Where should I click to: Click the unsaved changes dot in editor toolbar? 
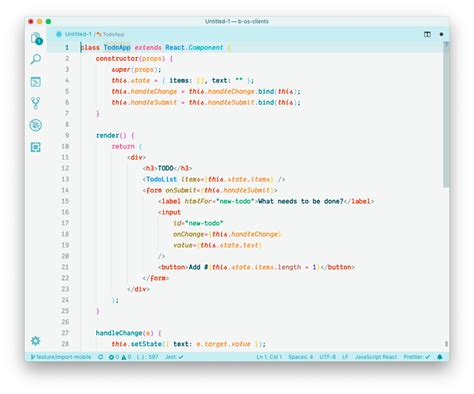click(x=441, y=34)
